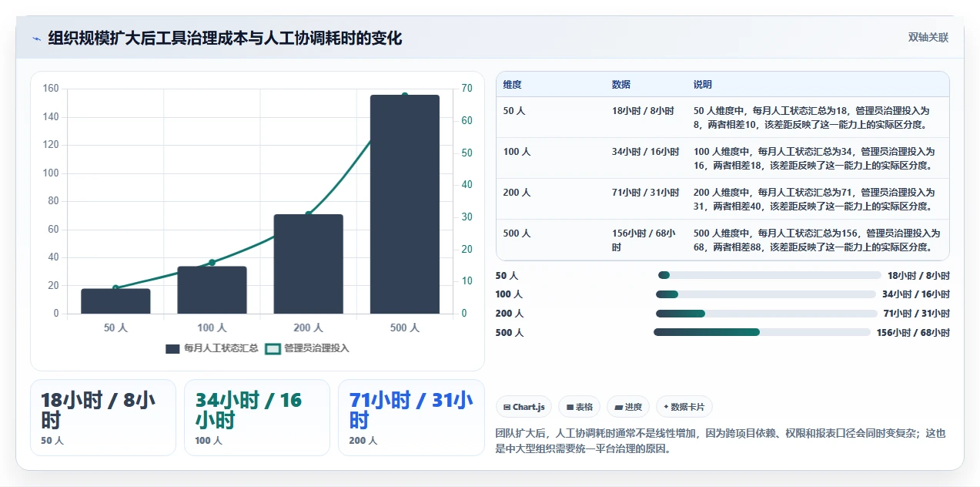Click table cell 34小时 / 16小时
980x487 pixels.
coord(645,152)
